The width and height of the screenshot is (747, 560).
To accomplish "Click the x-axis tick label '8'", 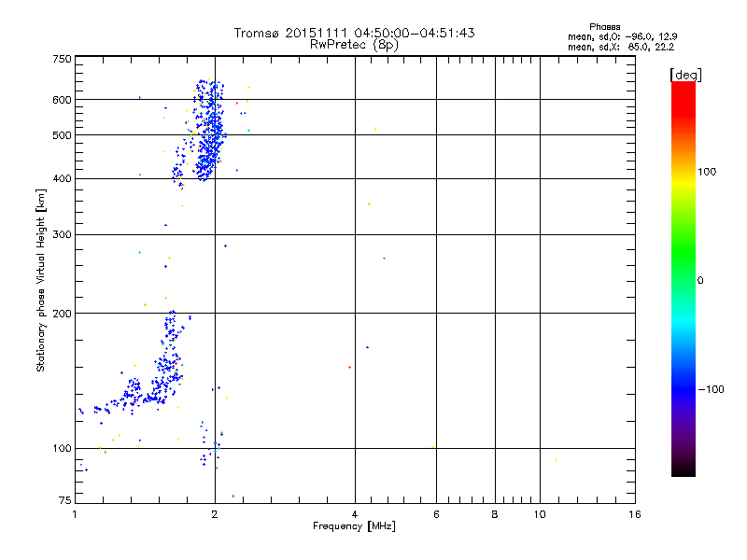I will point(495,514).
